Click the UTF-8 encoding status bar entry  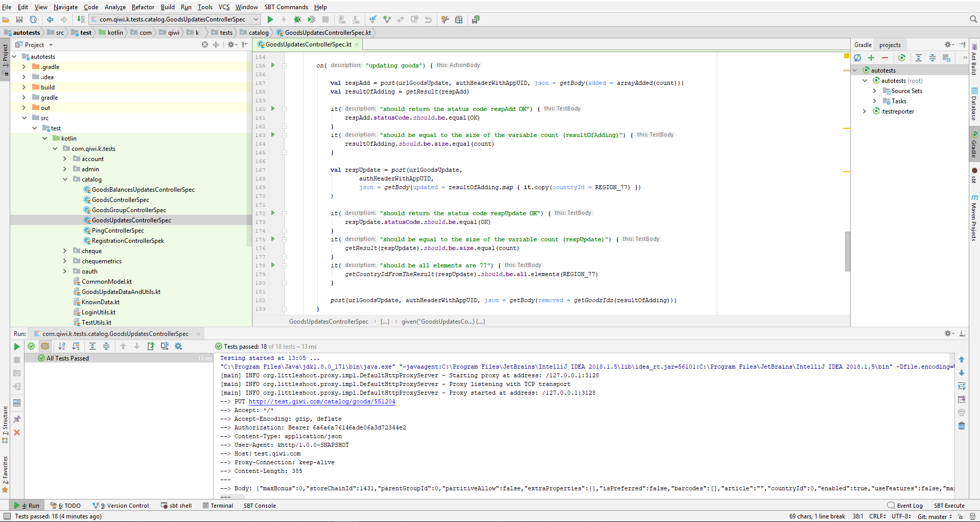pos(901,516)
